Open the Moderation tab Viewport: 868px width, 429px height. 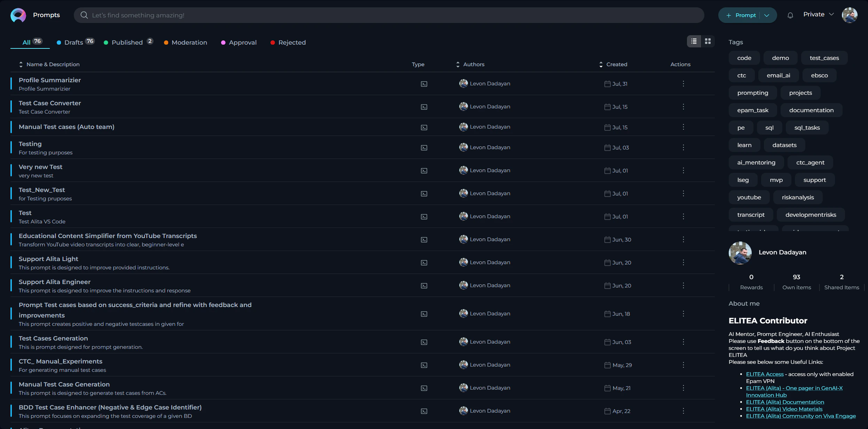(x=189, y=42)
